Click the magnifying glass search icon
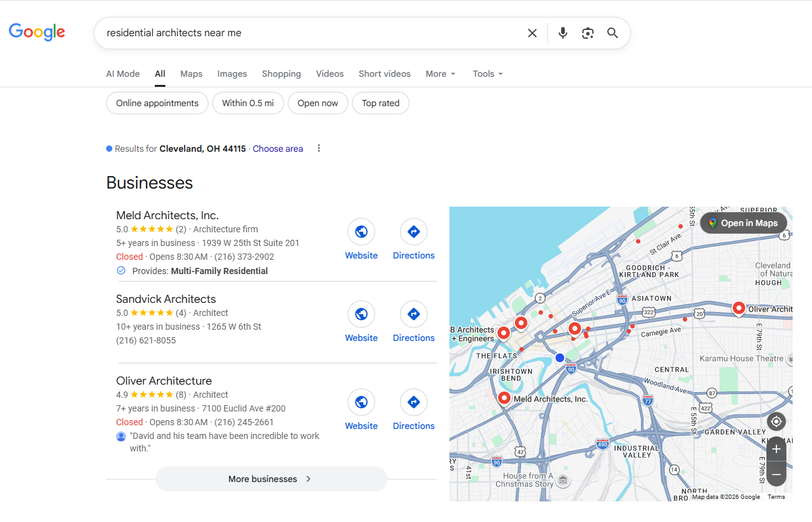This screenshot has height=522, width=812. pyautogui.click(x=612, y=33)
